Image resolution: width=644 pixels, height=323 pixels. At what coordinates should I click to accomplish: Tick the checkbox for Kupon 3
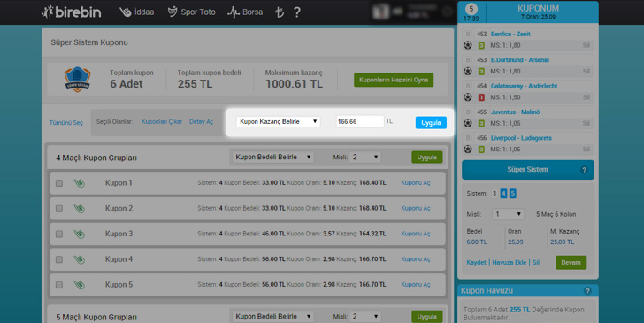pyautogui.click(x=59, y=234)
